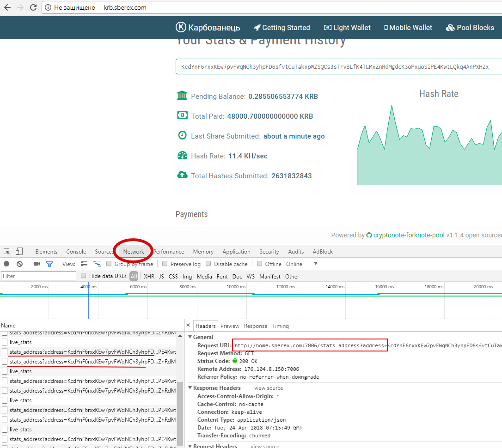Select the Preview details tab

point(230,326)
